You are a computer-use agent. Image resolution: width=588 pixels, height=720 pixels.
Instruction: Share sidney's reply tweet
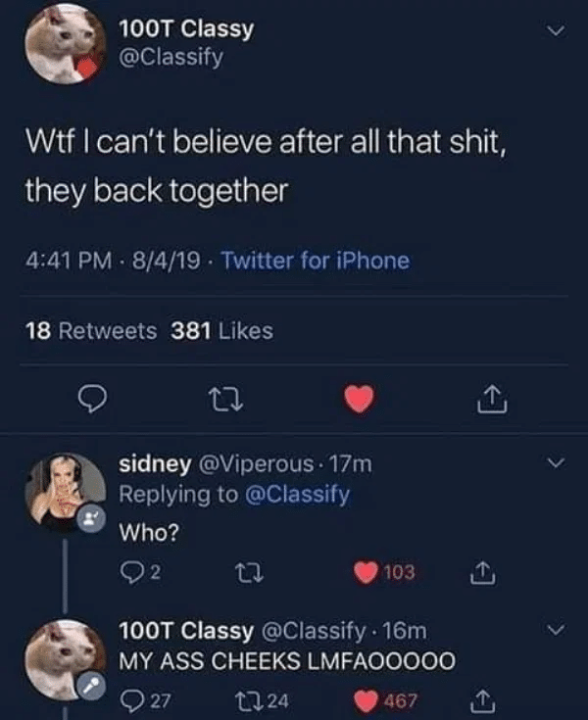483,573
